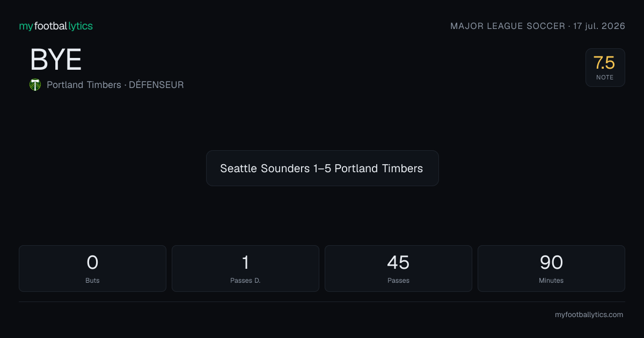Visit the myfootballytics.com footer link
This screenshot has width=644, height=338.
(589, 315)
